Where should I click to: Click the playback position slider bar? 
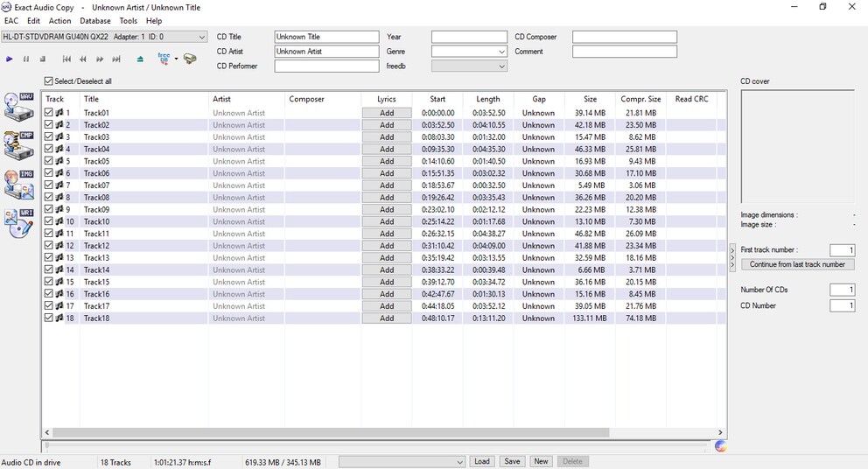[375, 444]
